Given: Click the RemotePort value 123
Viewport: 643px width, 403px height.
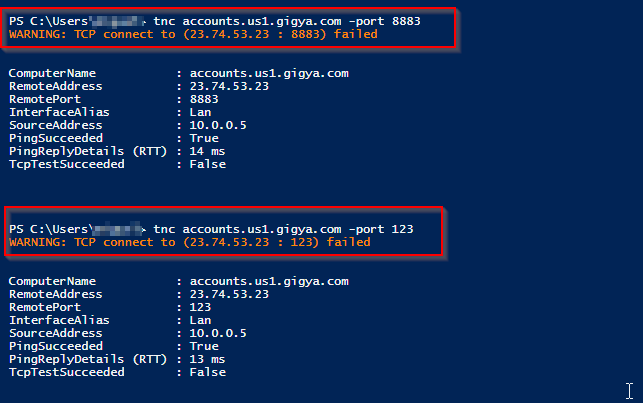Looking at the screenshot, I should [201, 308].
